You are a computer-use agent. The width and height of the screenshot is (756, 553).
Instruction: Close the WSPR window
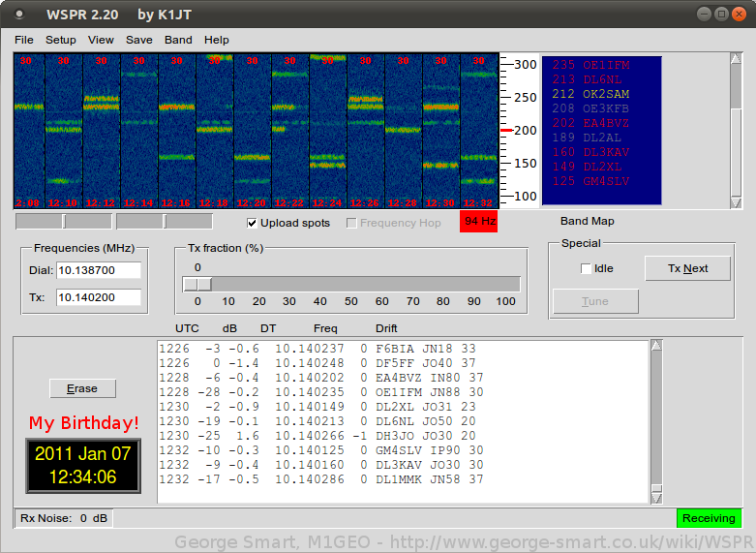[739, 14]
